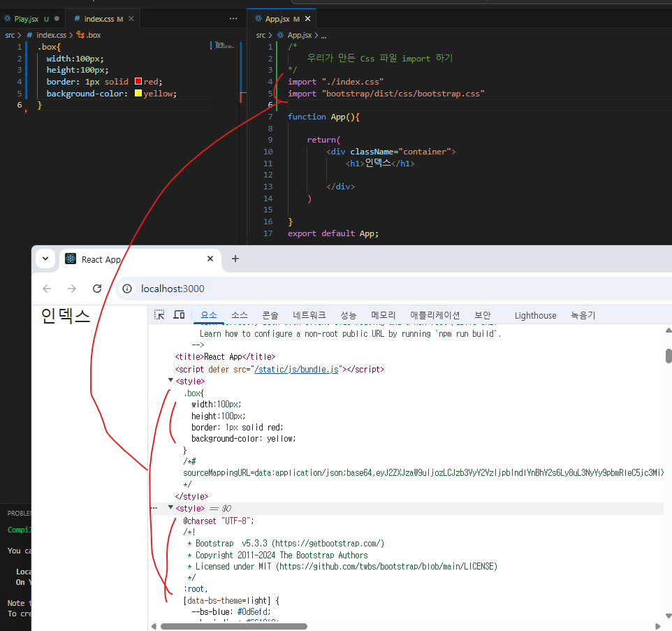
Task: Click the red color swatch in index.css
Action: click(138, 82)
